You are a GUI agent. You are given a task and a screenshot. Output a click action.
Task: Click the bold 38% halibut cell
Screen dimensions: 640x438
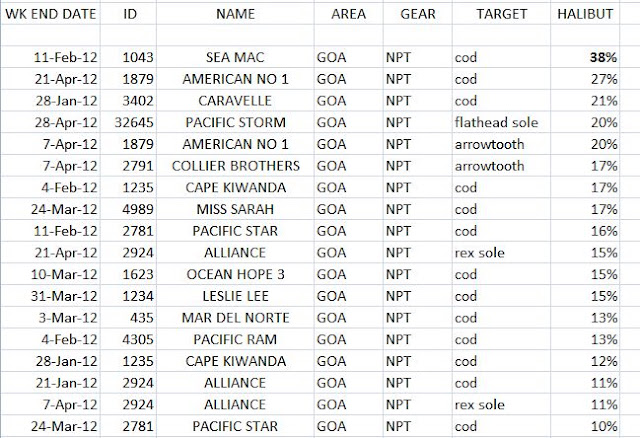tap(585, 57)
